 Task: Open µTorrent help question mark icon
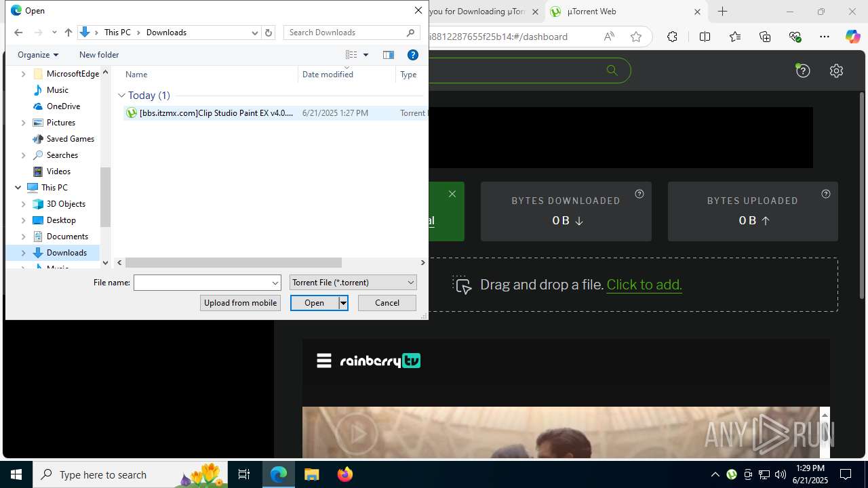(x=803, y=70)
